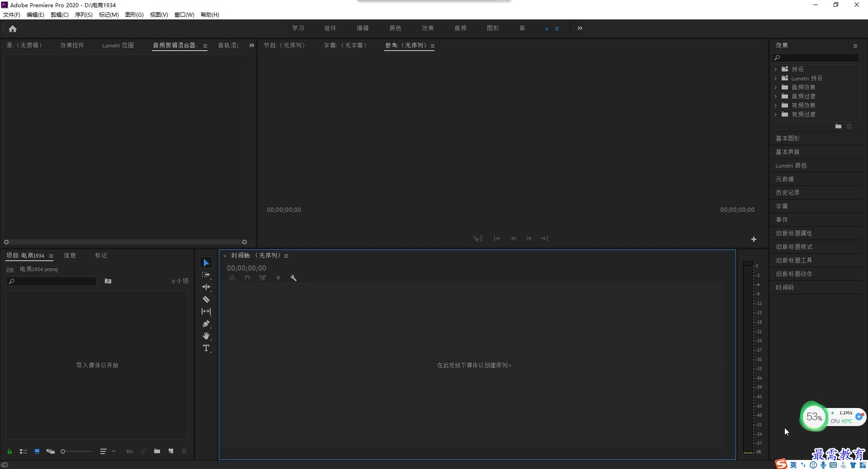Open the 时间轴 panel menu
Image resolution: width=868 pixels, height=469 pixels.
[x=286, y=256]
